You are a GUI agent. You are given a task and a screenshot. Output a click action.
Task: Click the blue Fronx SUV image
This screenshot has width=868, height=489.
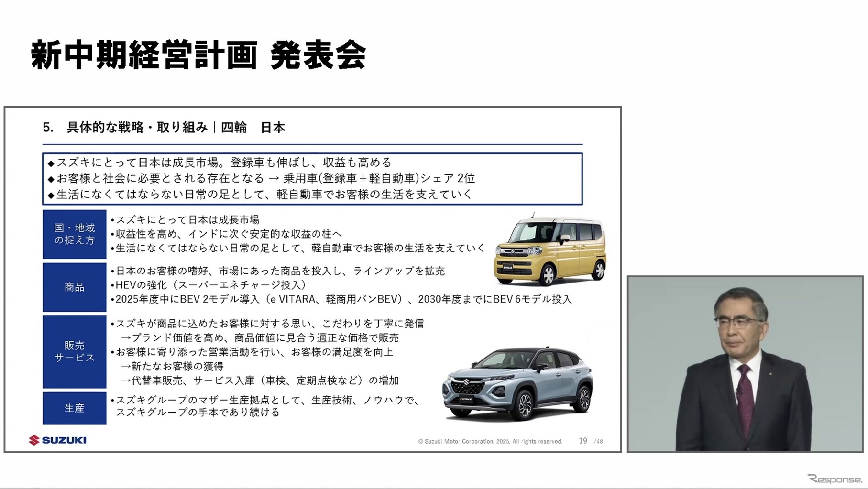pos(517,384)
